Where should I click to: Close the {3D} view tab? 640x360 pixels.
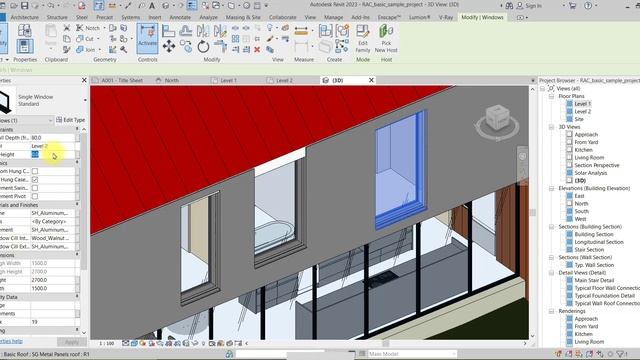(x=371, y=80)
